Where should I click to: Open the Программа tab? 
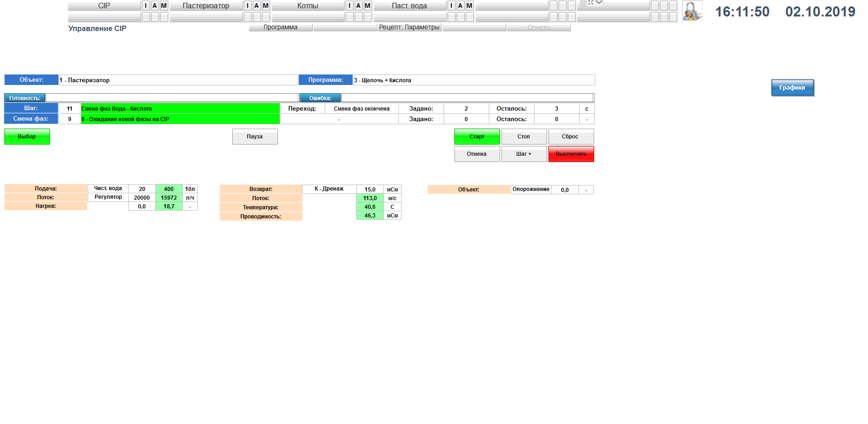pyautogui.click(x=281, y=27)
